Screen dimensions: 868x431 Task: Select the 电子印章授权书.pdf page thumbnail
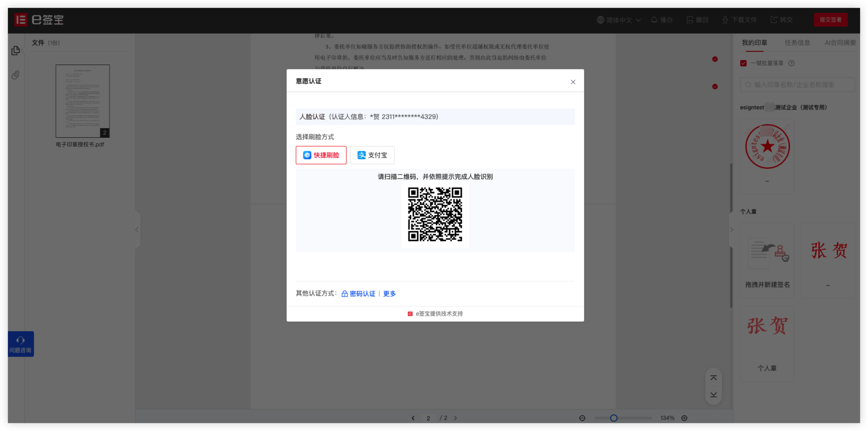(x=83, y=101)
